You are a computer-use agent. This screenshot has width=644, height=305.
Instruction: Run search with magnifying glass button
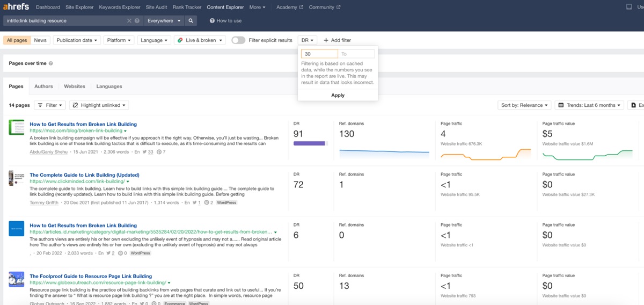click(x=191, y=20)
